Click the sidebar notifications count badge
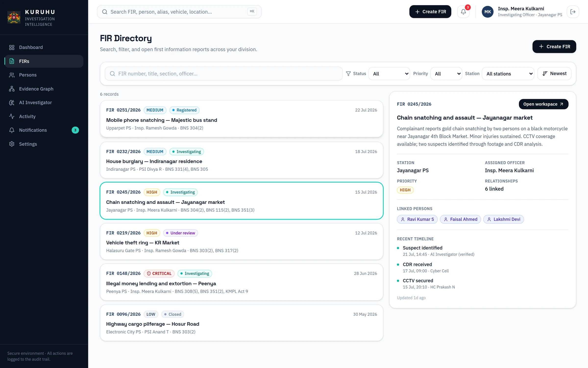The width and height of the screenshot is (588, 368). tap(75, 130)
